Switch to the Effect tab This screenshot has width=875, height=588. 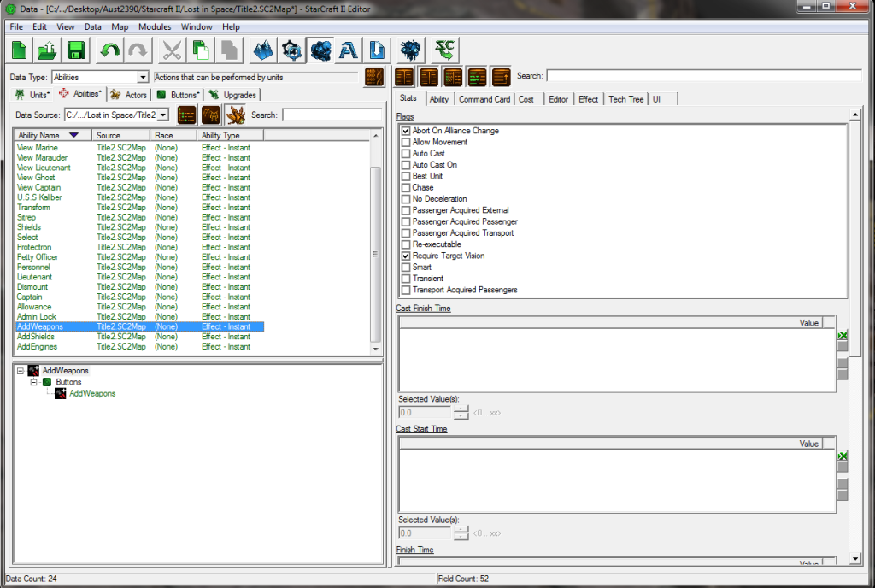click(588, 99)
